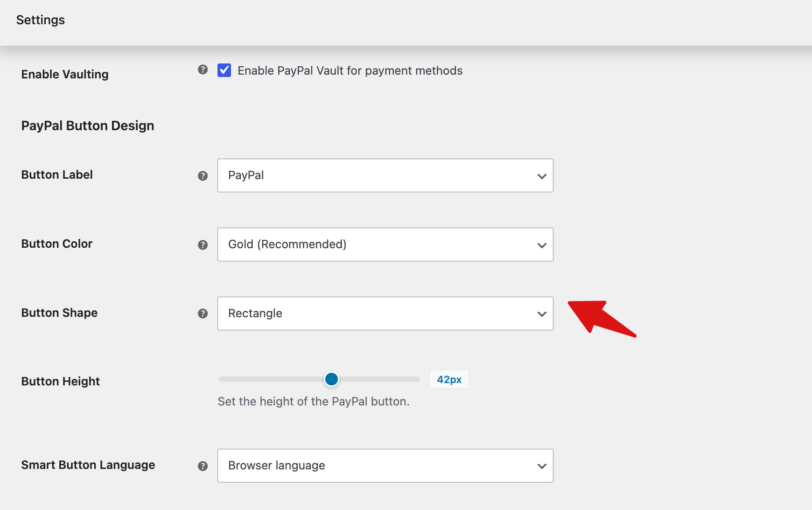View help tooltip for Smart Button Language
The width and height of the screenshot is (812, 510).
tap(203, 466)
